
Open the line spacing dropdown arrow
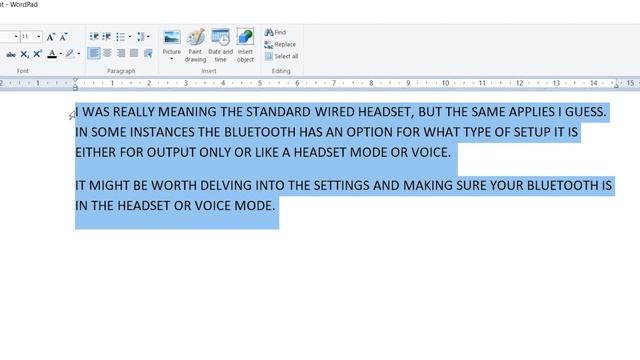[x=148, y=37]
